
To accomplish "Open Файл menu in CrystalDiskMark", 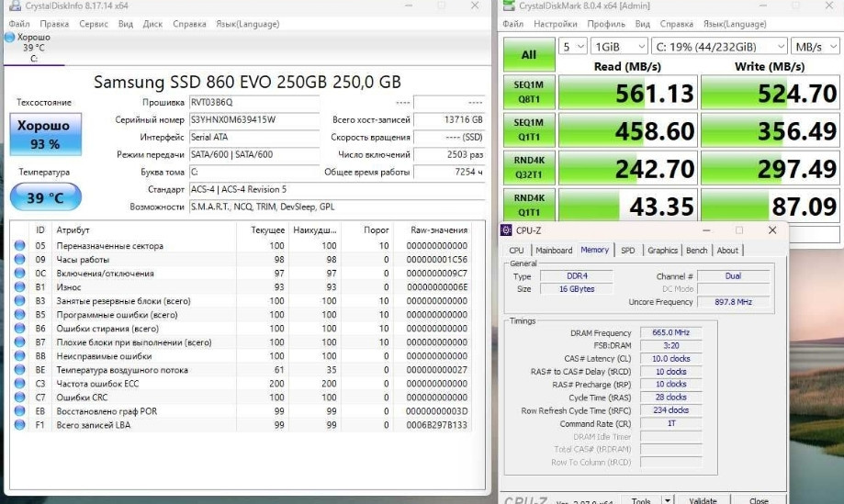I will (x=513, y=24).
